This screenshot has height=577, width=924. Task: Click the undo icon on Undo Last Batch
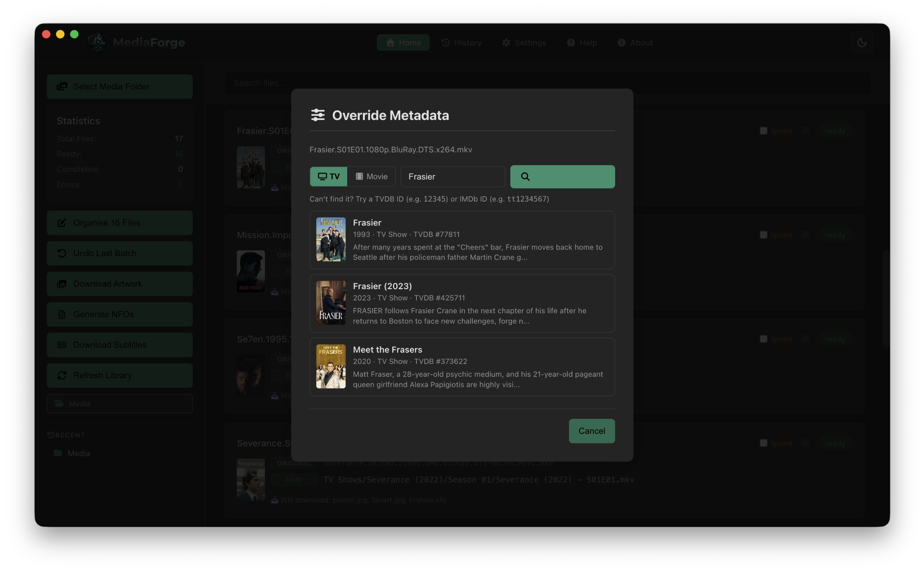(x=62, y=253)
